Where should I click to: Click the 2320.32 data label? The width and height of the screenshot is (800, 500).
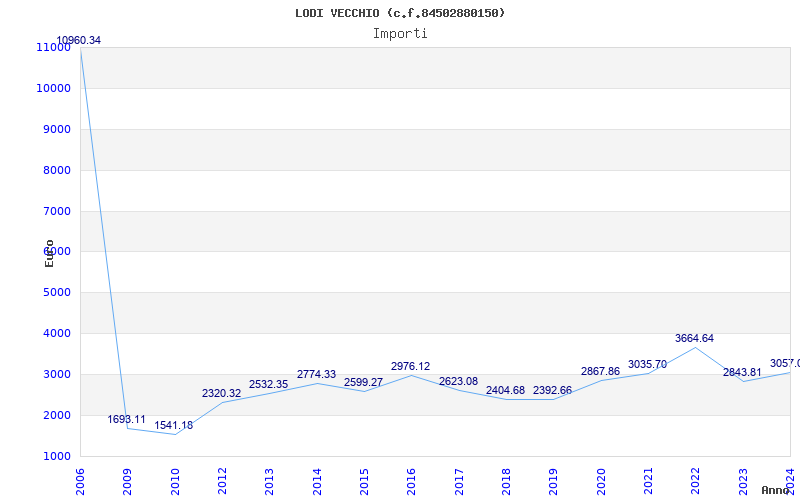(221, 393)
